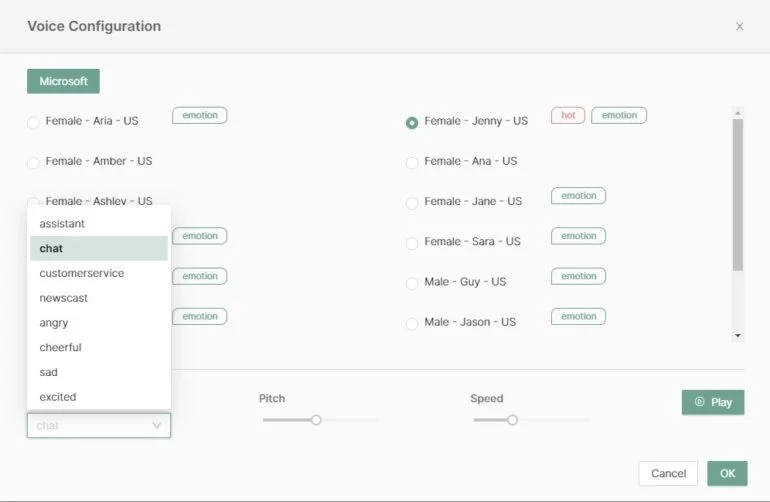Screen dimensions: 770x502
Task: Confirm with the OK button
Action: pyautogui.click(x=727, y=473)
